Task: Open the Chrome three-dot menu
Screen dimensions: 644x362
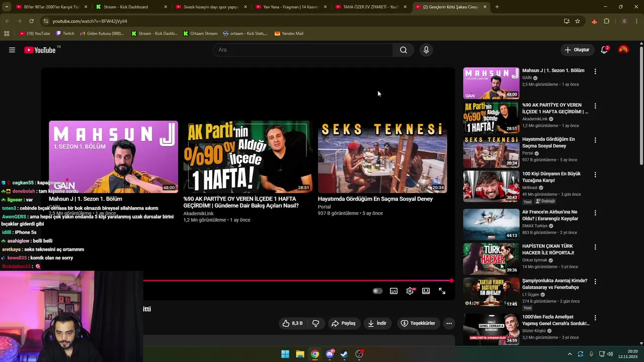Action: pos(636,21)
